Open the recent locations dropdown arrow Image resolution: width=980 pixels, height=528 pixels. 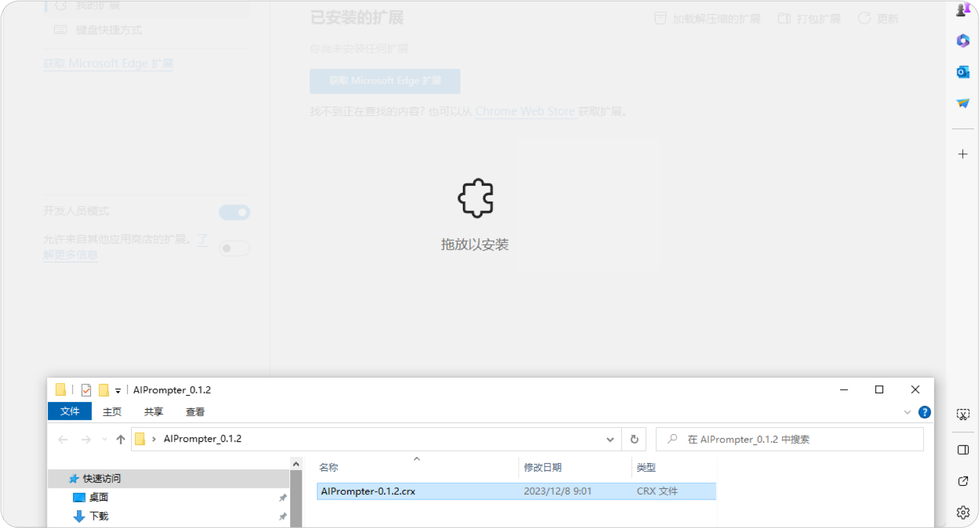(105, 439)
